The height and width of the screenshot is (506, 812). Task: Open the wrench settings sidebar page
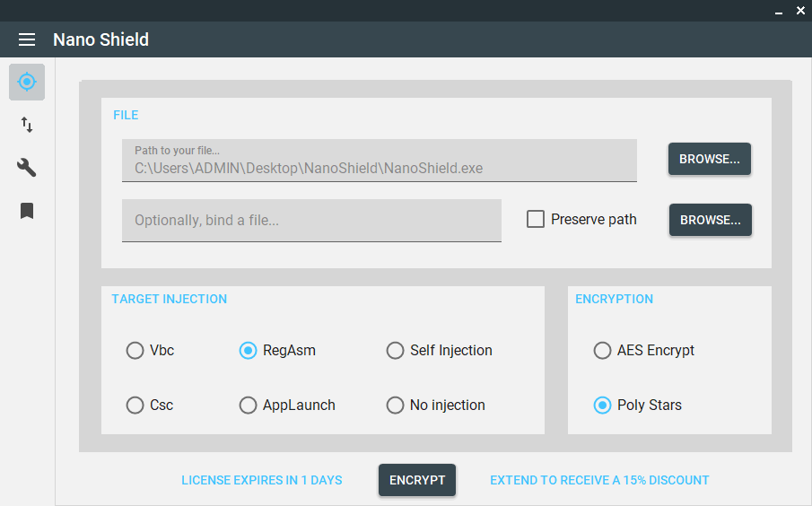[x=27, y=168]
